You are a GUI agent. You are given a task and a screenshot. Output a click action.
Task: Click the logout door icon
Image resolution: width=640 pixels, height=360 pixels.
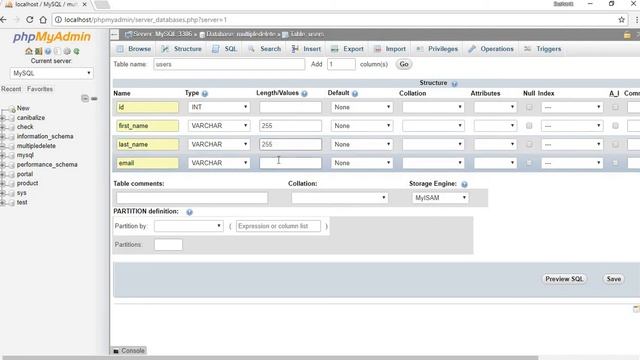[38, 51]
